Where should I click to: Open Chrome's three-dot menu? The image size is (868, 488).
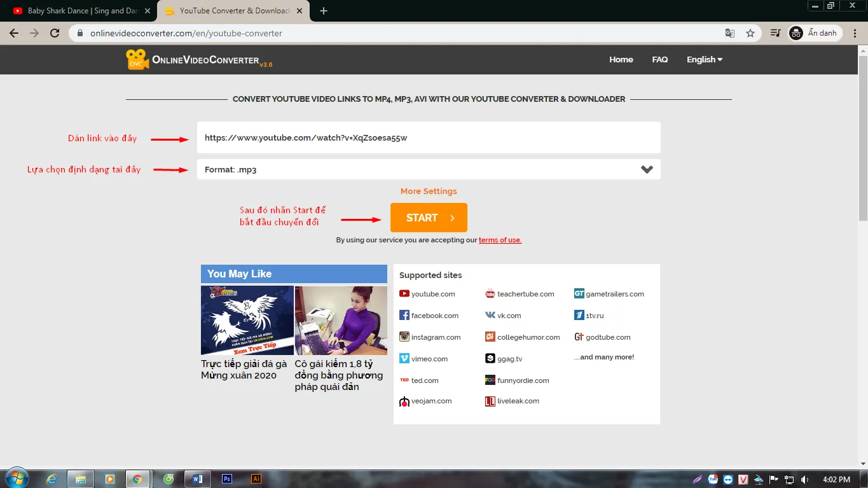click(856, 33)
